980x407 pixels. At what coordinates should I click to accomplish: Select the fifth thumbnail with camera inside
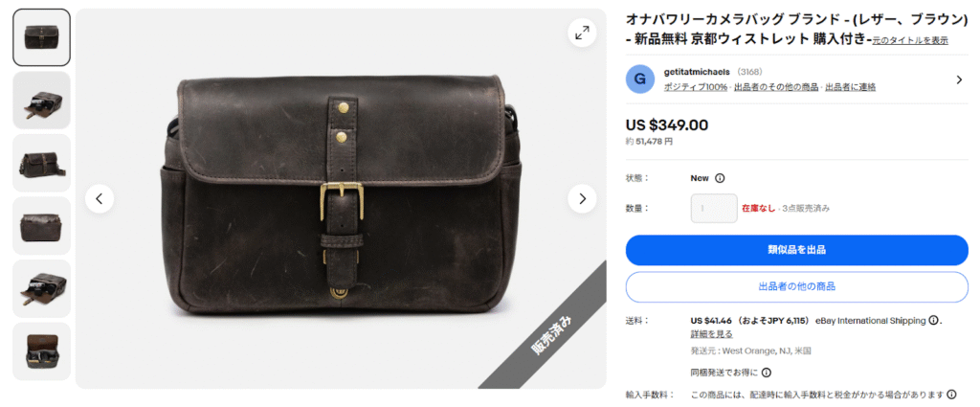tap(42, 289)
